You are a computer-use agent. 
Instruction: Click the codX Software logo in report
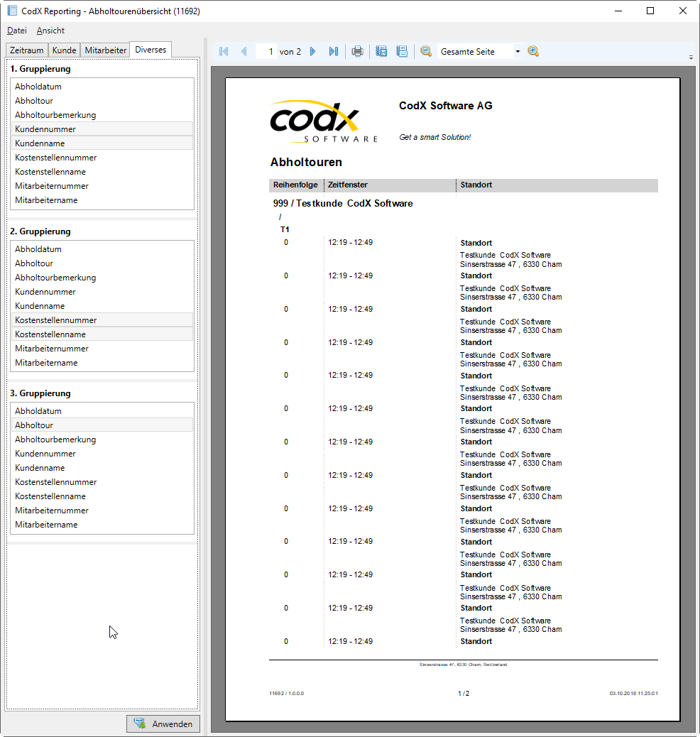pos(324,121)
